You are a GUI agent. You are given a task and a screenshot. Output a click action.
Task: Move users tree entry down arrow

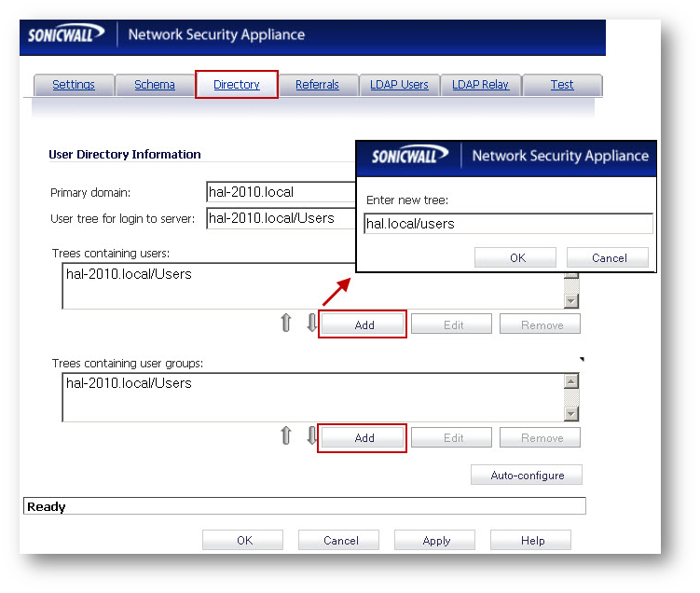[311, 323]
